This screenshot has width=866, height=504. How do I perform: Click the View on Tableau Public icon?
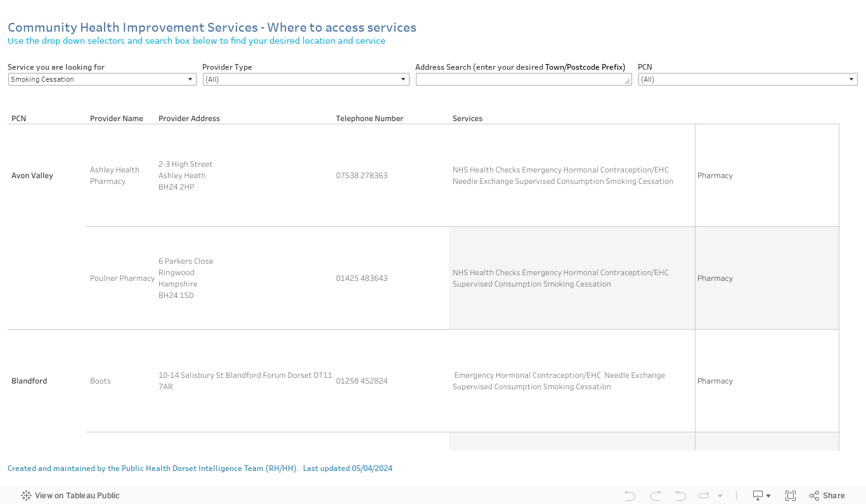point(26,496)
